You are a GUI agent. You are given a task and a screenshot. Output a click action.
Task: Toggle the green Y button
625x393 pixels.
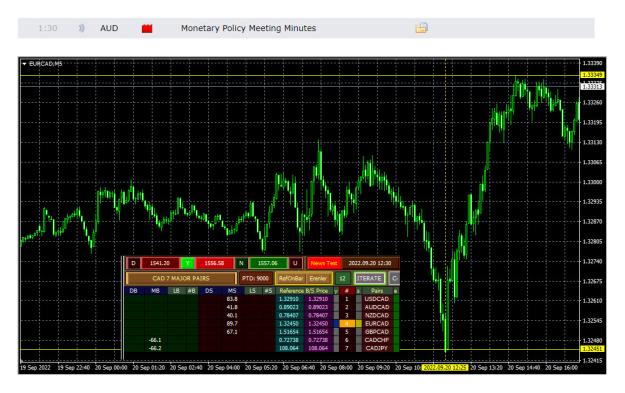(x=188, y=263)
